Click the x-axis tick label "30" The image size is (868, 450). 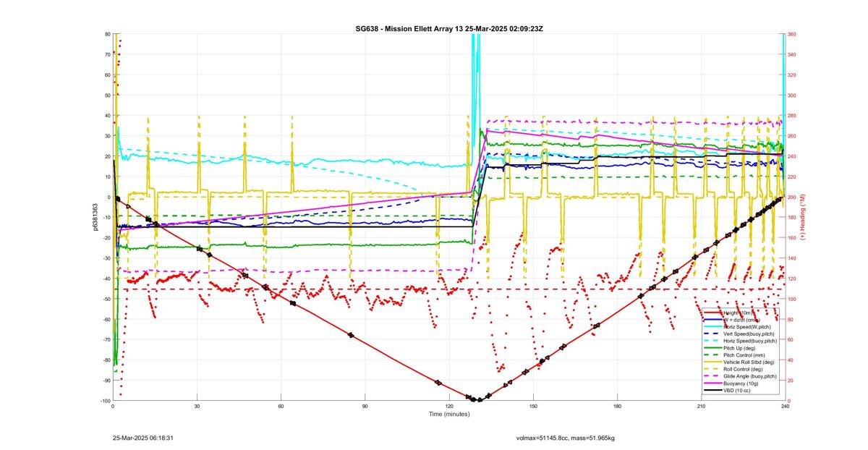[197, 407]
